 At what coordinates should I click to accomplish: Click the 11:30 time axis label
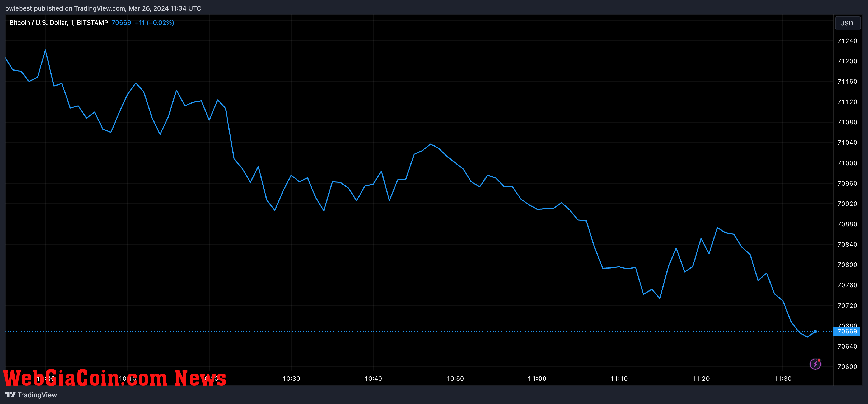(x=783, y=378)
